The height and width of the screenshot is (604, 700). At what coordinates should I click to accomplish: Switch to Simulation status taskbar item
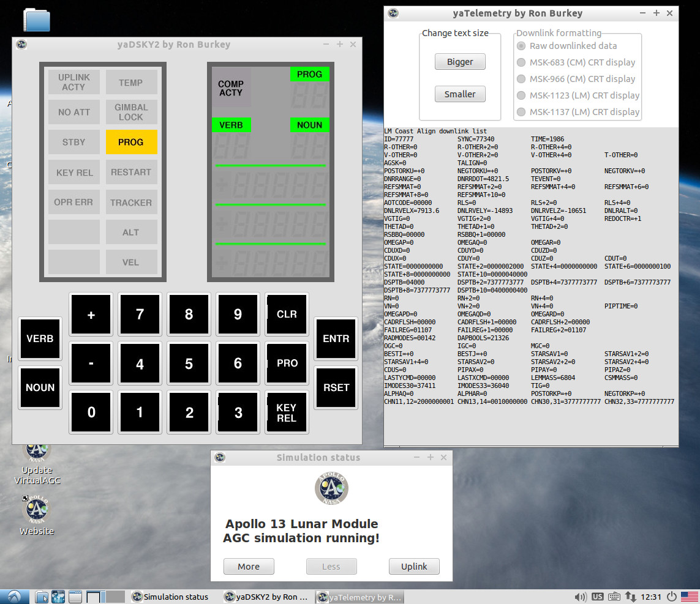(170, 597)
